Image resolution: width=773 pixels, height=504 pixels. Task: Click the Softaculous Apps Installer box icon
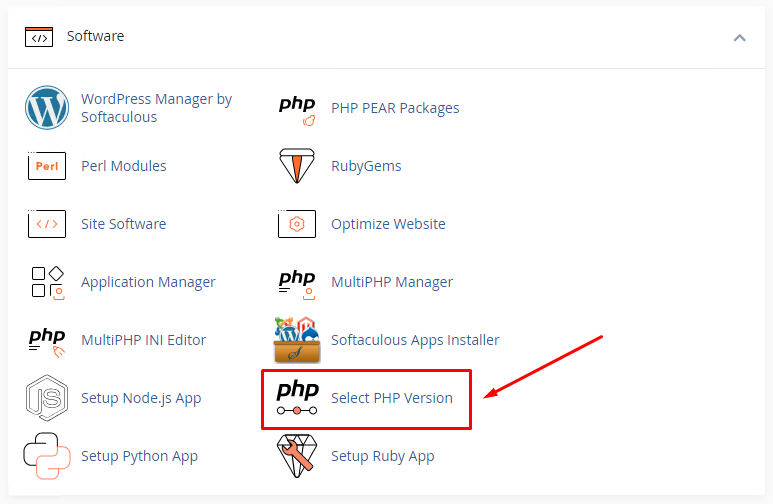tap(297, 340)
